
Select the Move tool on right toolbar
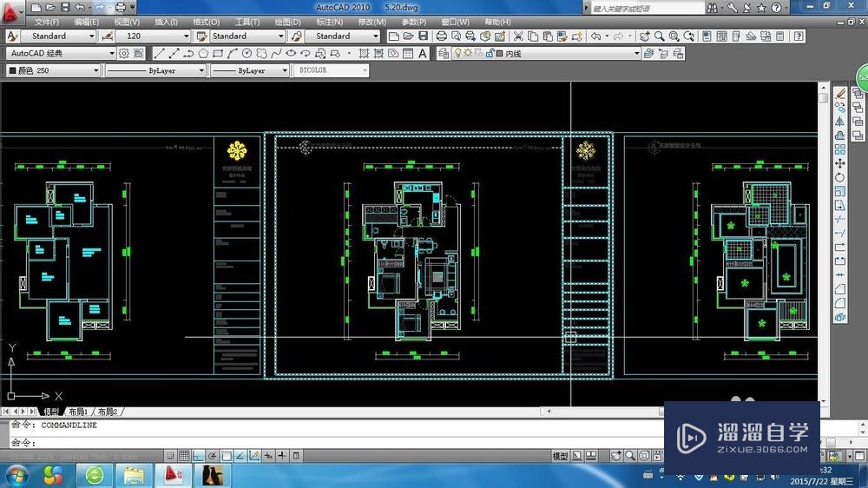[x=840, y=163]
